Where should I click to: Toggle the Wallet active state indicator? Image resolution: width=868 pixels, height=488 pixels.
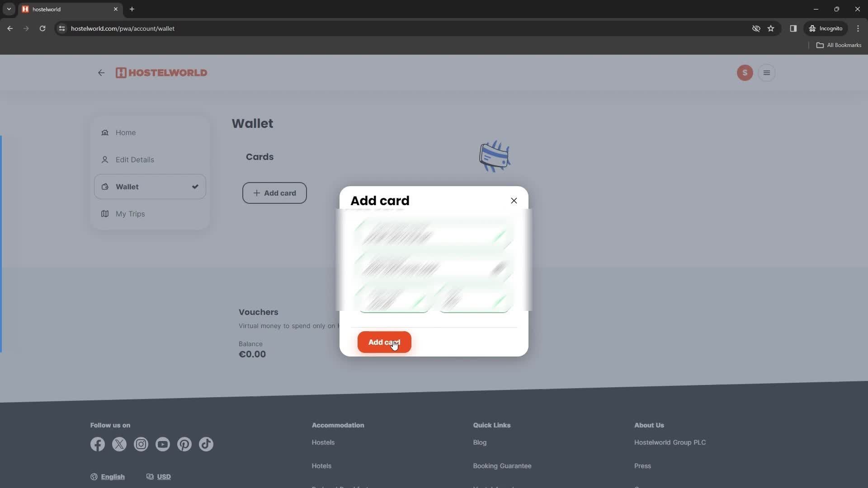(194, 187)
